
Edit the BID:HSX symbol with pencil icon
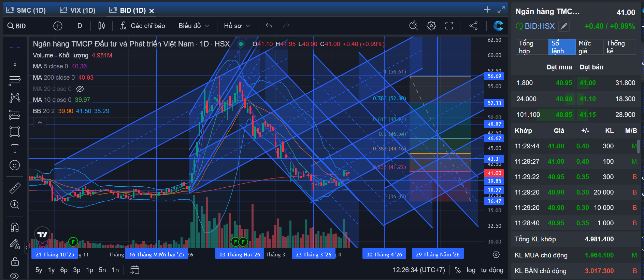point(564,26)
